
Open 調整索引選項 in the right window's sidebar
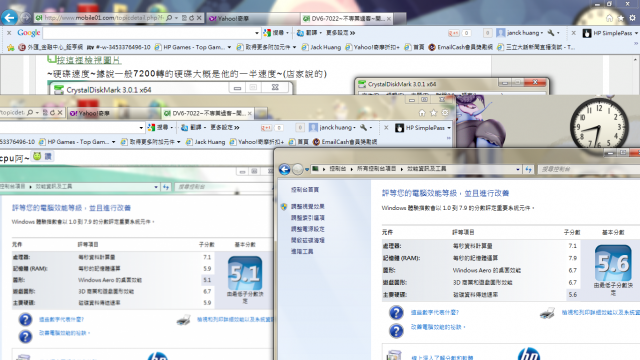coord(307,218)
